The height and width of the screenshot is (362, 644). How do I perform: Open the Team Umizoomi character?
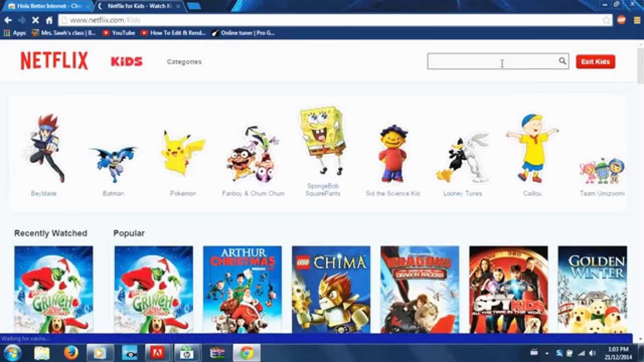pos(602,176)
